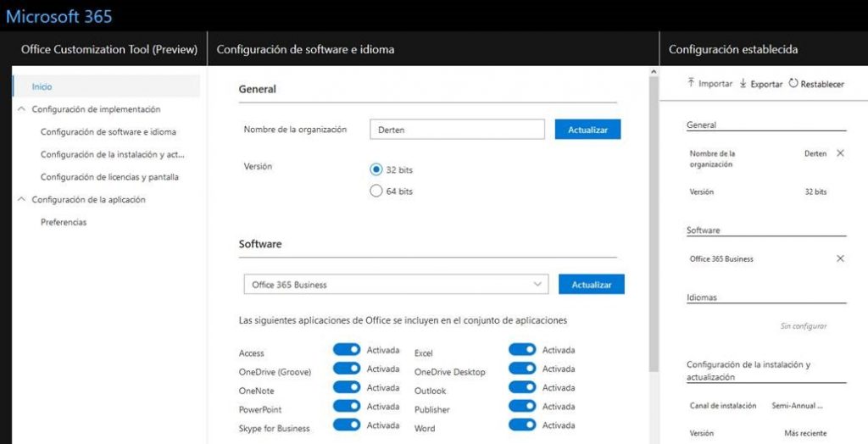Click the Microsoft 365 header title
This screenshot has height=444, width=868.
58,16
